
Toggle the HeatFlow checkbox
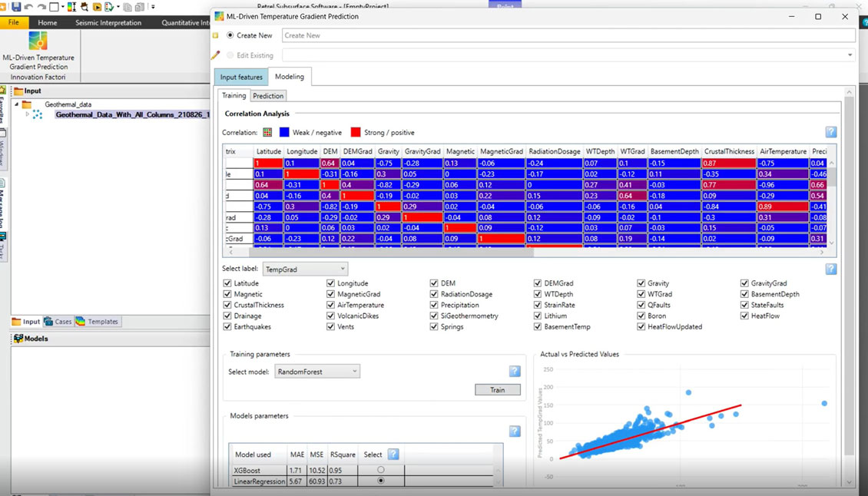tap(744, 316)
